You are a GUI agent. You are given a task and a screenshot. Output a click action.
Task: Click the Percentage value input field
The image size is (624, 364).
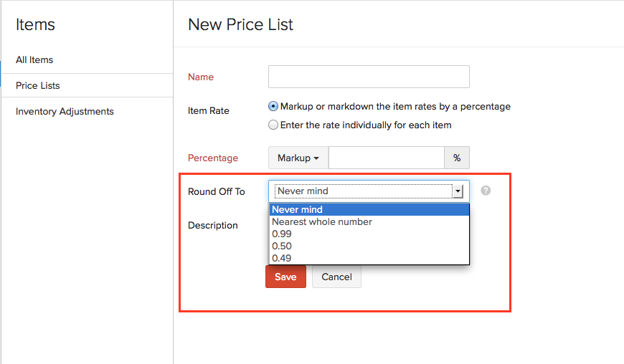coord(386,158)
